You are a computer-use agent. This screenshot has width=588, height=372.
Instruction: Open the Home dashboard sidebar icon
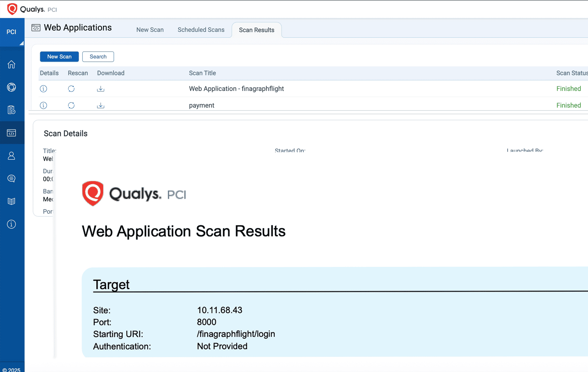12,64
